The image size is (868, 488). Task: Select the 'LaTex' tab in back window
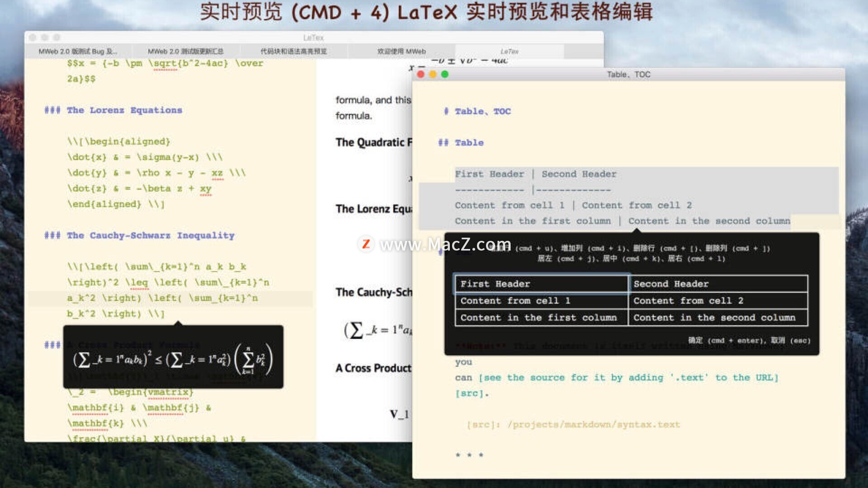[509, 52]
